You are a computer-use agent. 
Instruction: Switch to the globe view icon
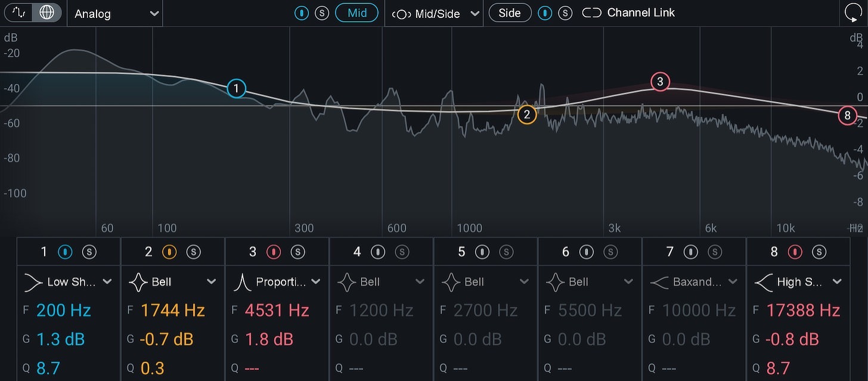tap(46, 13)
